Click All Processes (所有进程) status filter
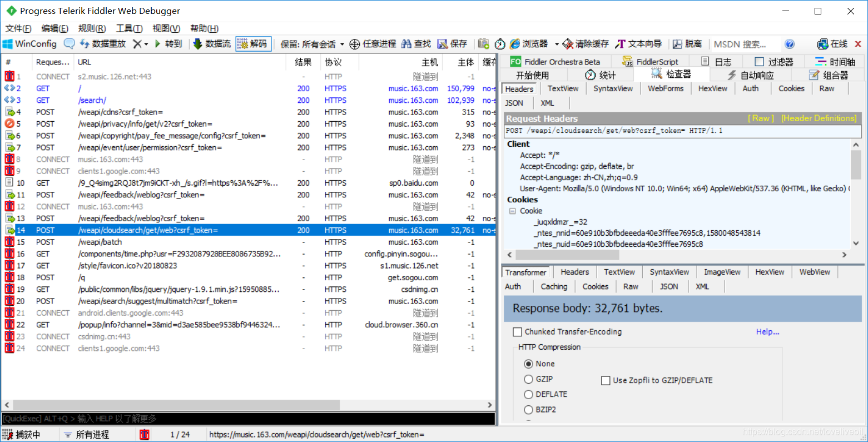Image resolution: width=868 pixels, height=442 pixels. tap(87, 434)
